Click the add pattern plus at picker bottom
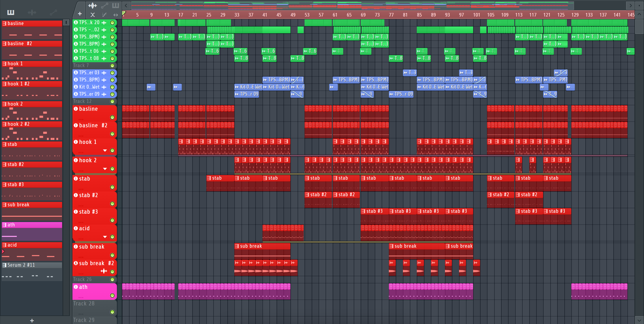This screenshot has height=324, width=644. (x=32, y=320)
